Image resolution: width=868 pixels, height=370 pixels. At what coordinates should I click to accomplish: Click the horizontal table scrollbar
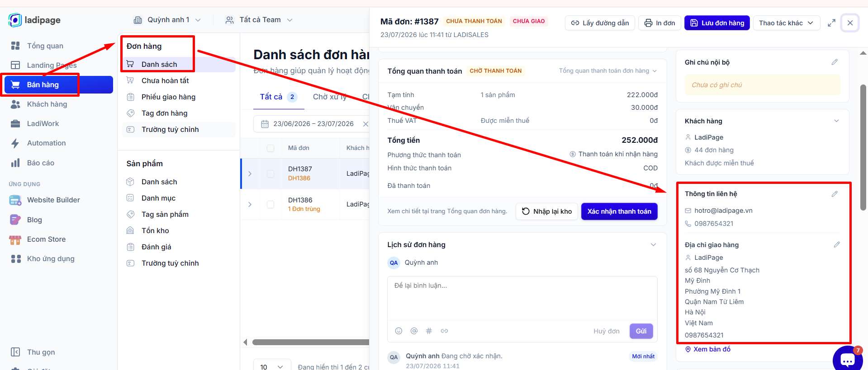311,342
